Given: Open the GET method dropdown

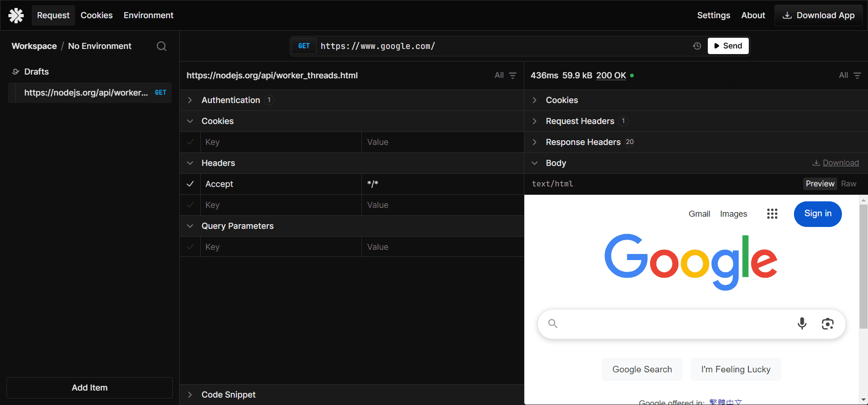Looking at the screenshot, I should click(x=304, y=46).
